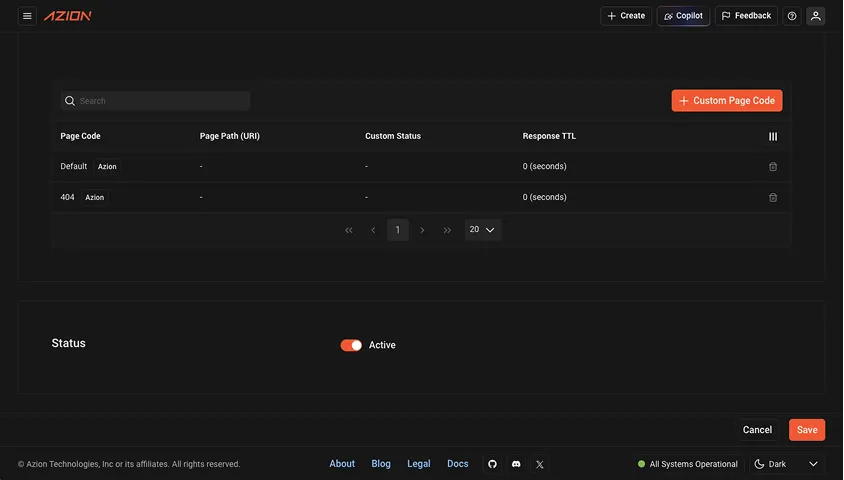Open the help question mark icon
Viewport: 844px width, 480px height.
pyautogui.click(x=792, y=16)
